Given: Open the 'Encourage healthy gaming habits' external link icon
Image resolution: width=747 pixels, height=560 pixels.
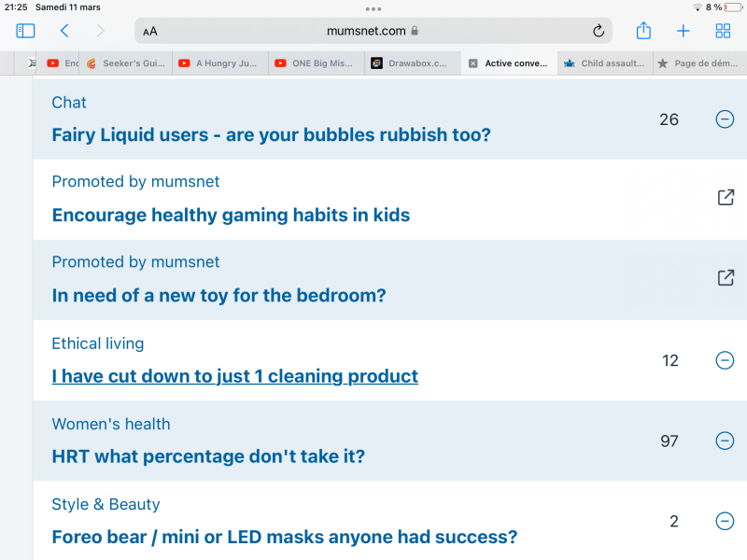Looking at the screenshot, I should (726, 197).
